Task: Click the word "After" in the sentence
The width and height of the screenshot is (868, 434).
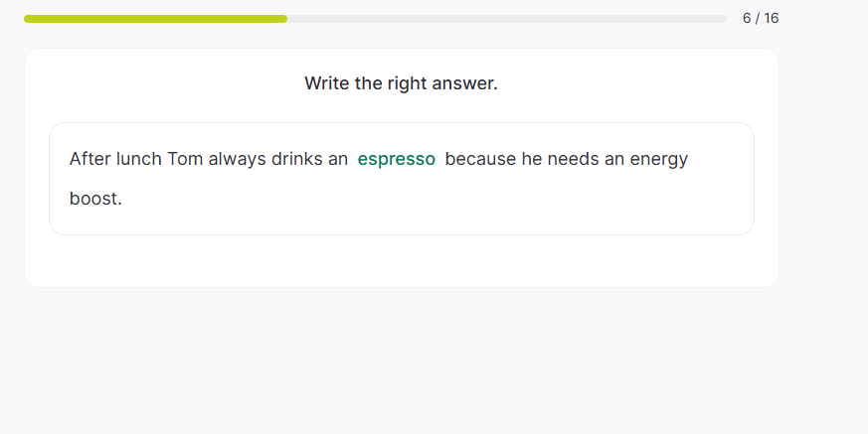Action: click(90, 159)
